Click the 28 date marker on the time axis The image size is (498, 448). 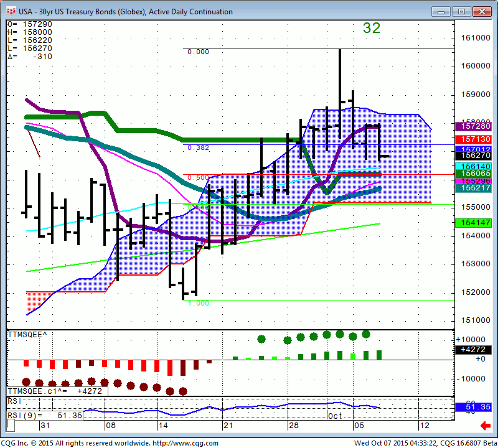[294, 426]
